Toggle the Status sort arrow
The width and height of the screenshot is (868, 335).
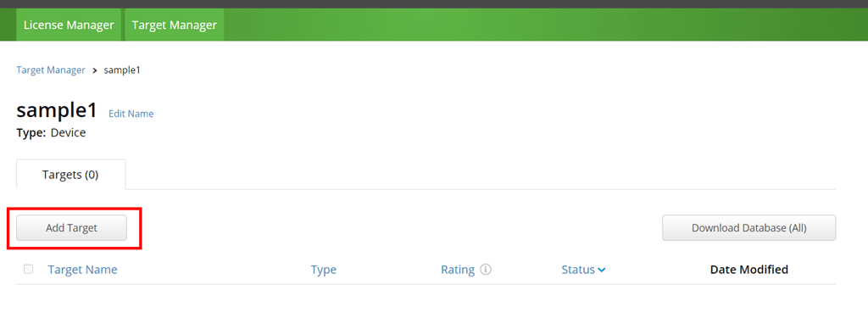point(602,271)
